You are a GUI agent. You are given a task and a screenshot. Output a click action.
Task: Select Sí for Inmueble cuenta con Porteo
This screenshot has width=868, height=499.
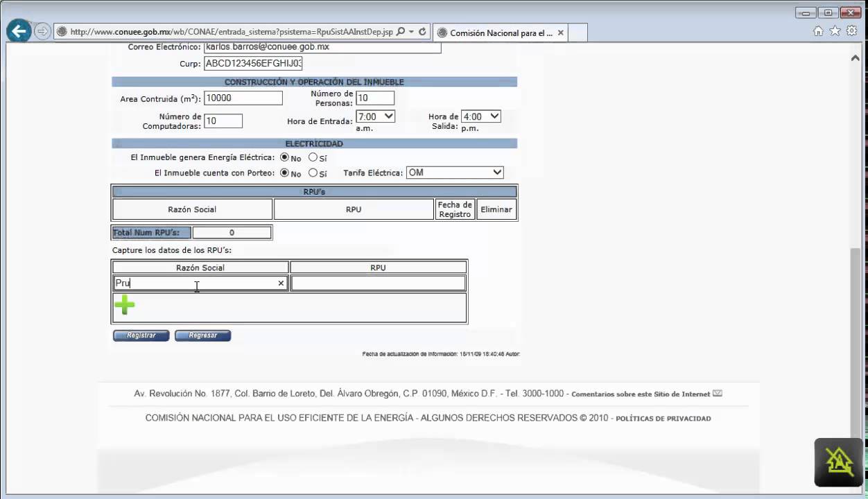coord(313,173)
